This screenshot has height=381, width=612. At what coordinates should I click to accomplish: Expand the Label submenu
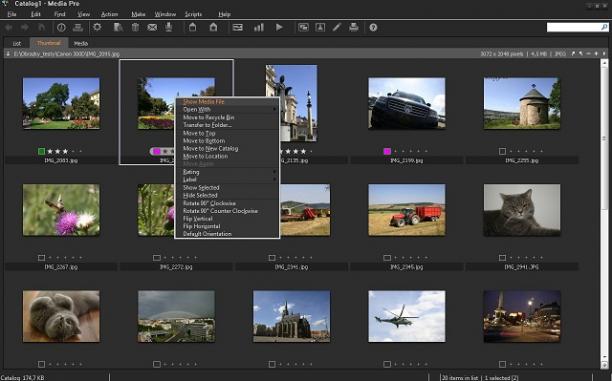point(226,180)
